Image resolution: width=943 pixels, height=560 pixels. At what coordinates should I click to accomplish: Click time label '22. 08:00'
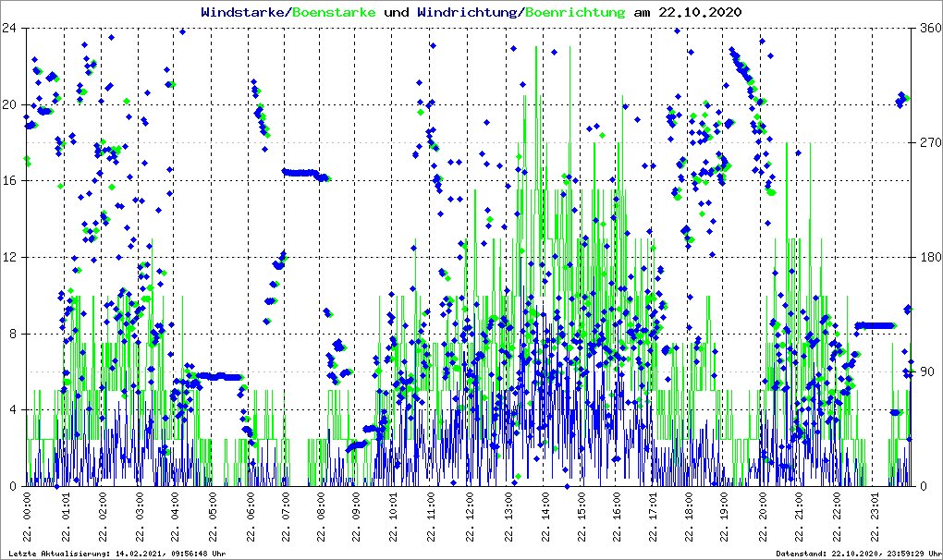click(320, 517)
